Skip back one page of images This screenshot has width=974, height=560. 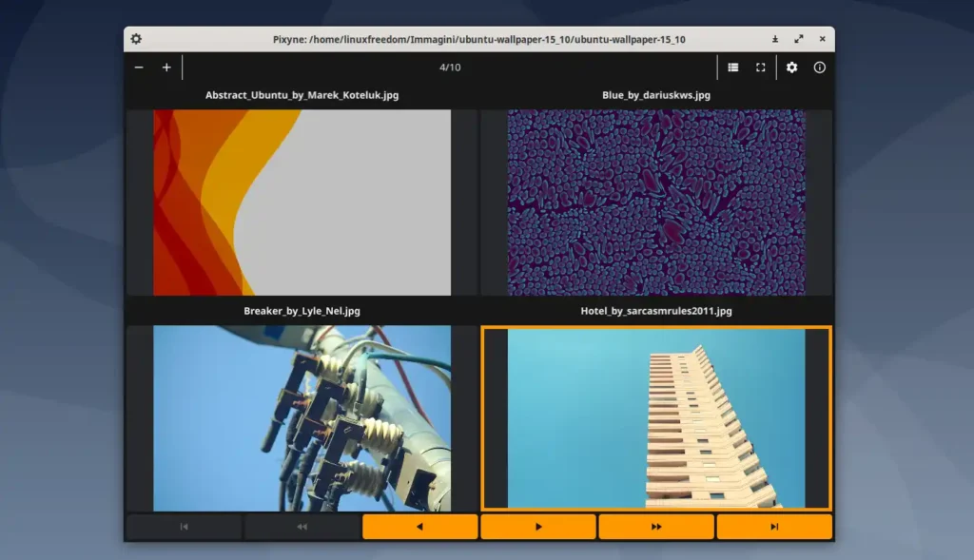302,527
